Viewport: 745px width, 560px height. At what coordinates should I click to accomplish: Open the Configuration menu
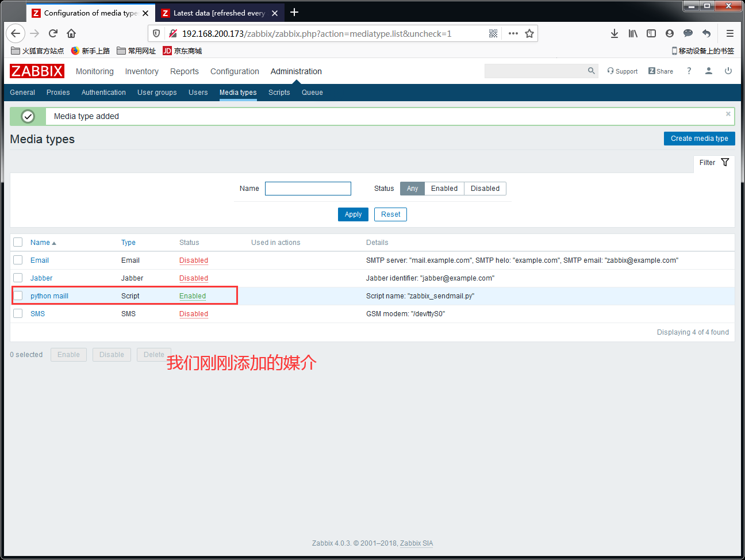pyautogui.click(x=235, y=71)
